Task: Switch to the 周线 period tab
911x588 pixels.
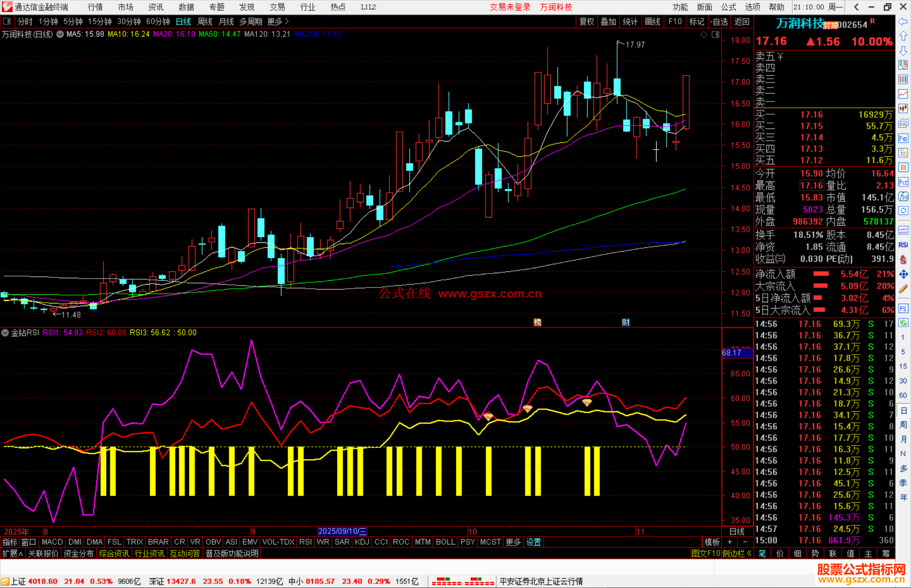Action: 205,21
